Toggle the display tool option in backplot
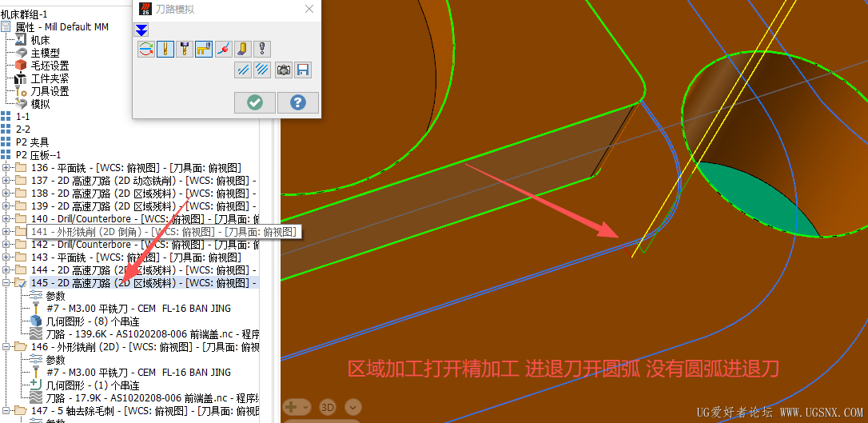 point(165,50)
